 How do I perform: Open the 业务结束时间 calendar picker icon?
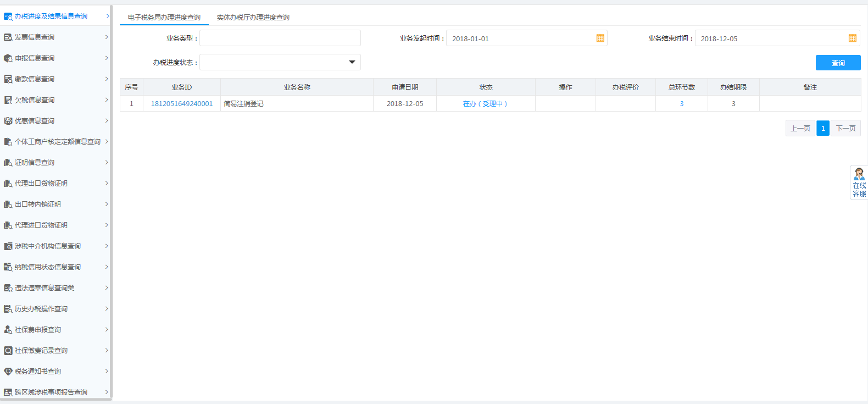point(852,38)
